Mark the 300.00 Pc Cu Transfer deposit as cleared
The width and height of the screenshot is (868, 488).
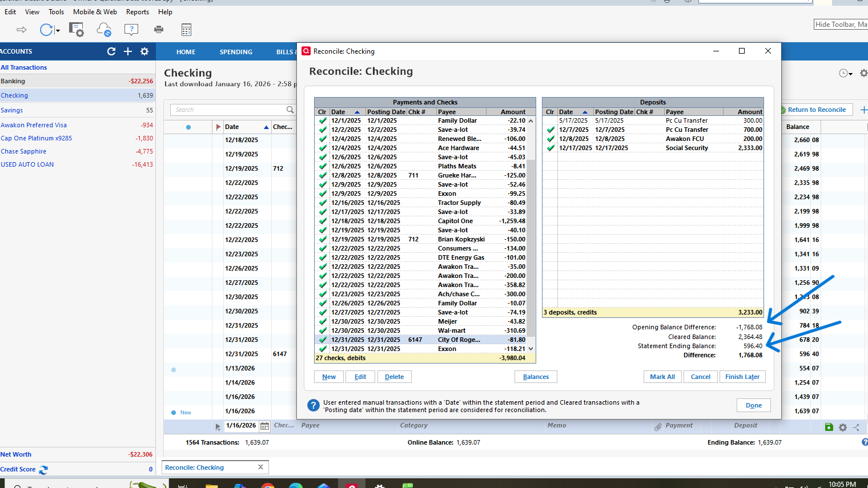tap(550, 120)
